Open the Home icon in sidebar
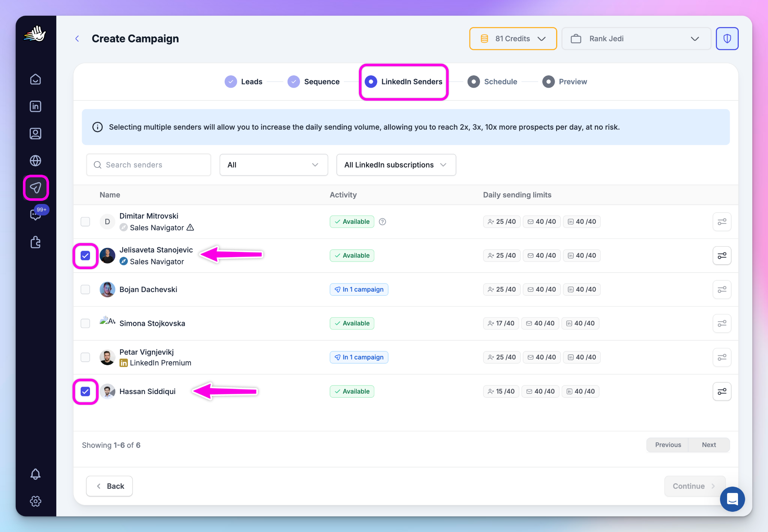 (x=36, y=79)
